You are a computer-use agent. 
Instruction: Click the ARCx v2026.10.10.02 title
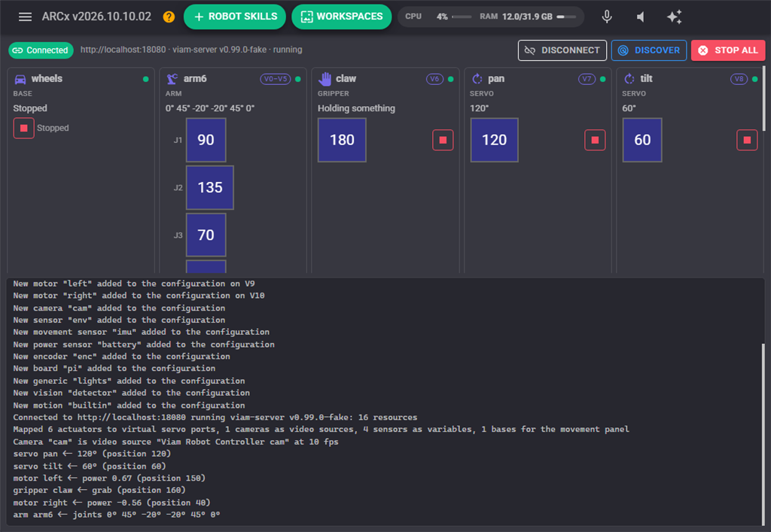click(96, 17)
